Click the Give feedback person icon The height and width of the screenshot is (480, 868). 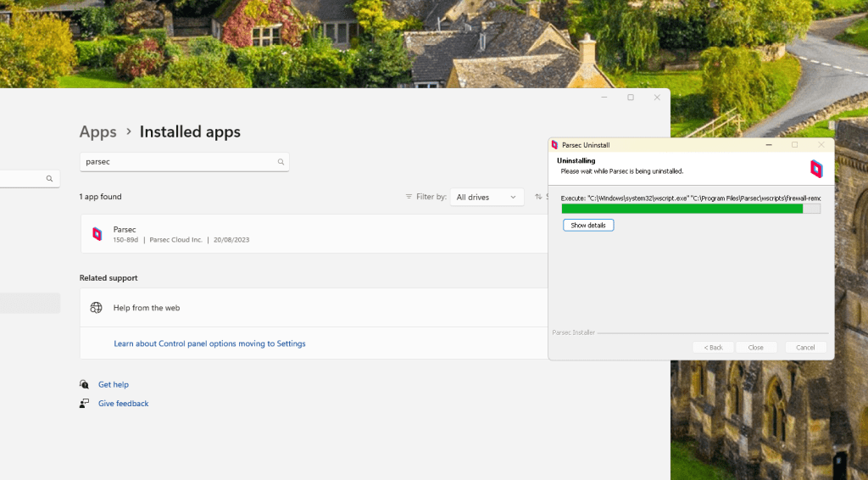[x=84, y=403]
